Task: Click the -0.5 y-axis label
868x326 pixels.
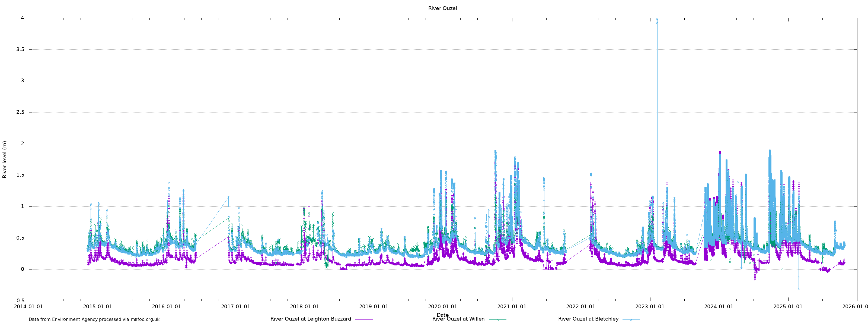Action: 20,301
